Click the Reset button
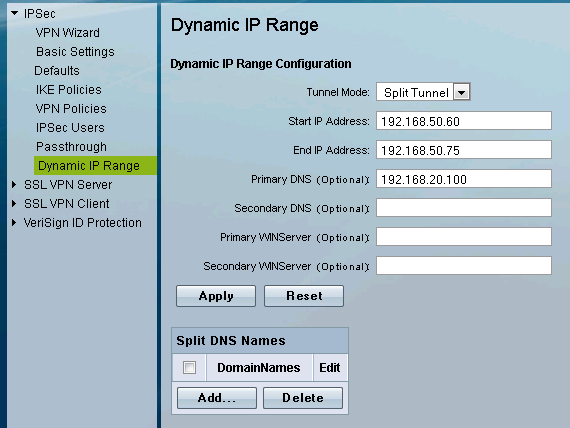Viewport: 570px width, 428px height. point(304,296)
